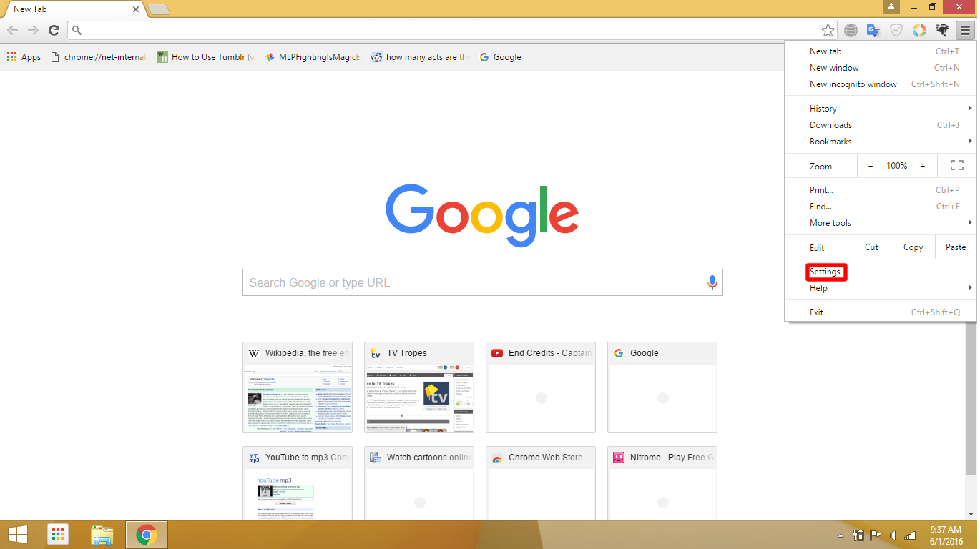Open the Google Translate extension icon
Viewport: 980px width, 549px height.
point(873,30)
